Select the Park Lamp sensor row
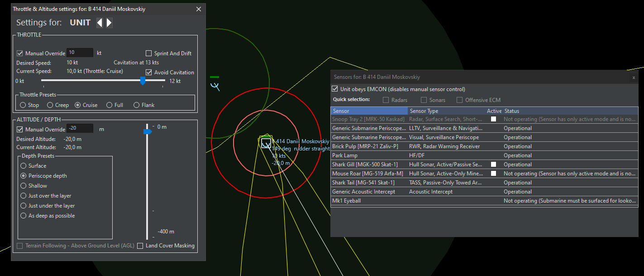This screenshot has width=644, height=276. tap(484, 155)
